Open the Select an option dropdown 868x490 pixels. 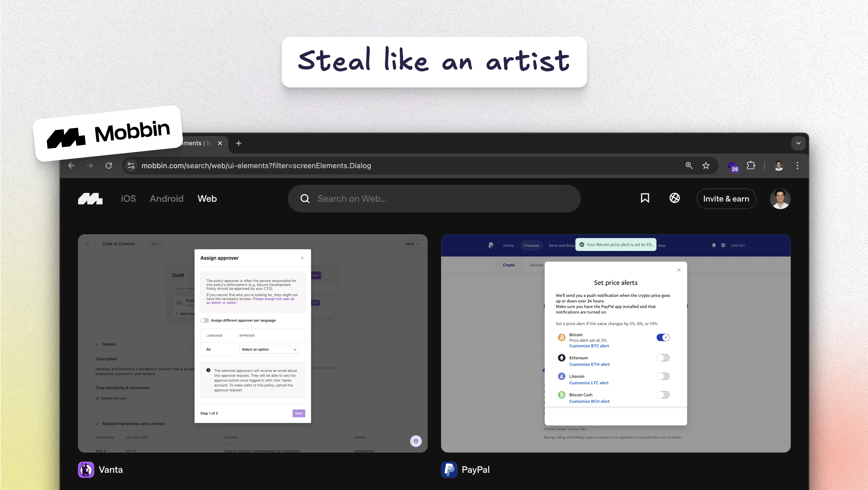click(x=269, y=349)
